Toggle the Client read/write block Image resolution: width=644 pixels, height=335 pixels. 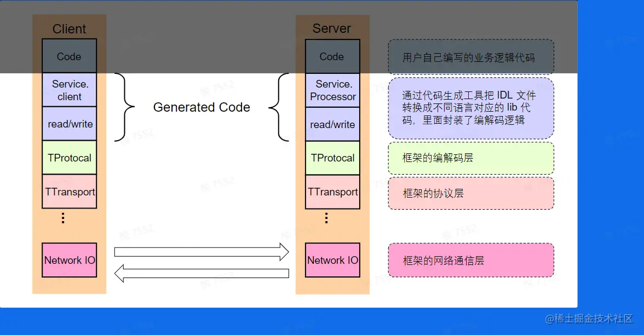[69, 124]
